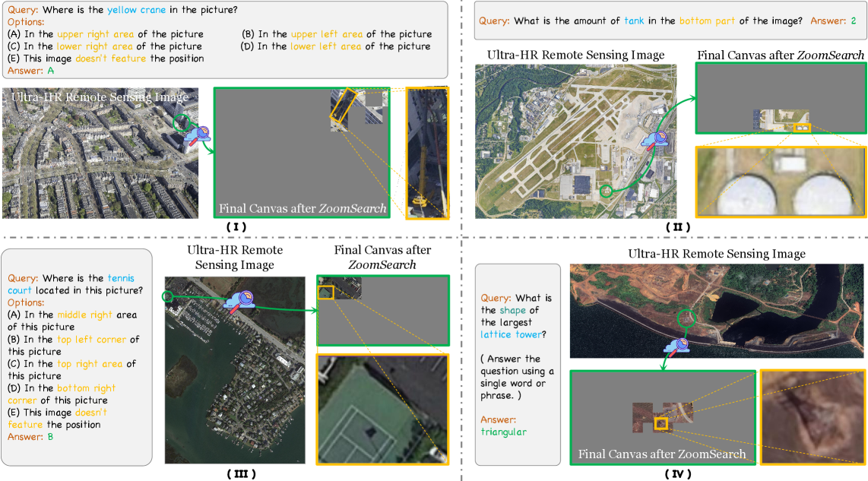The height and width of the screenshot is (481, 868).
Task: Select option (C) top right area
Action: pos(71,370)
